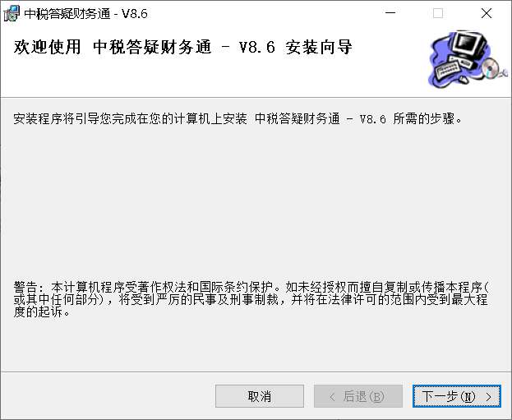Click the 警告 copyright warning paragraph

tap(251, 299)
